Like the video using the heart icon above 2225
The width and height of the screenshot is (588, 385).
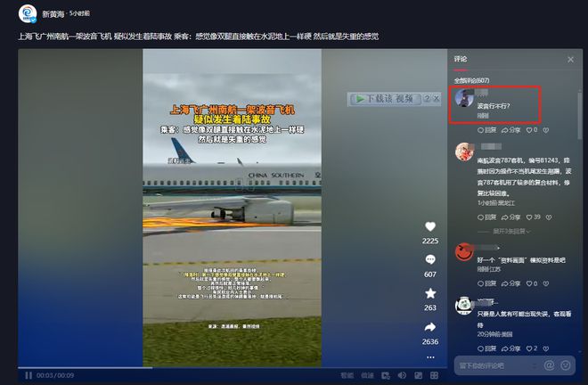pos(430,226)
